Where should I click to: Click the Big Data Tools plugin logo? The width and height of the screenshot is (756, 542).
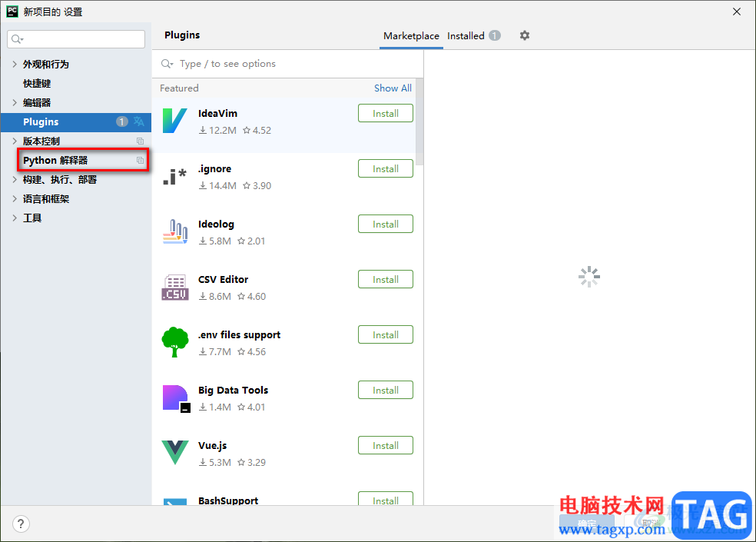tap(176, 399)
